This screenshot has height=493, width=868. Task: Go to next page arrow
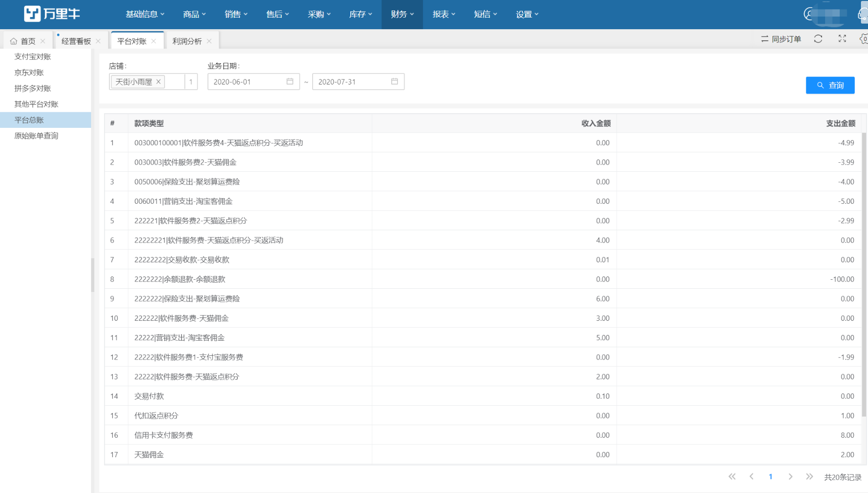tap(790, 476)
